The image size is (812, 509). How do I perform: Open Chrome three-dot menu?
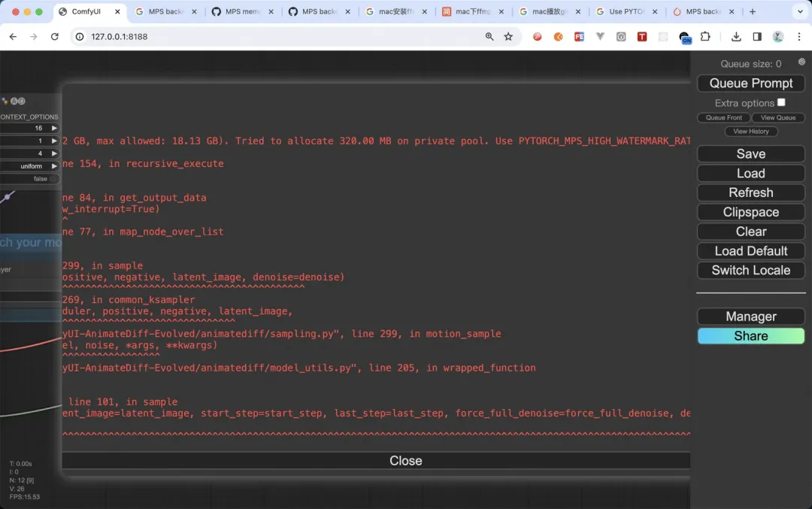click(x=799, y=37)
